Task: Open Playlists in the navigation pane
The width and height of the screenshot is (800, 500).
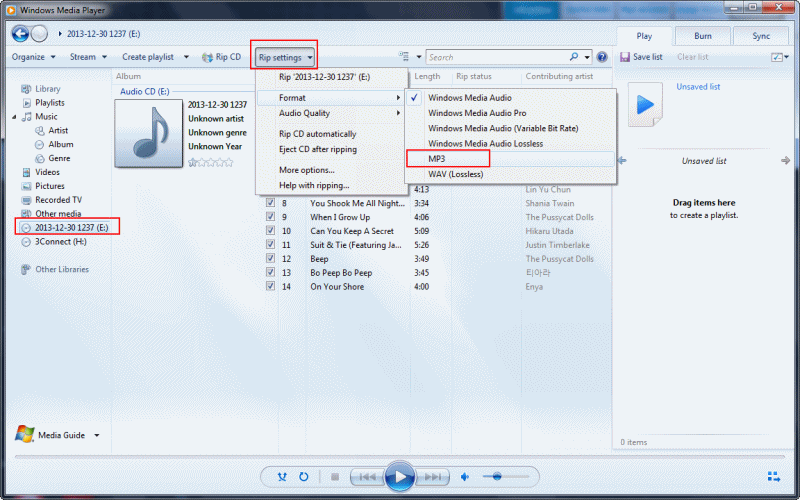Action: point(49,103)
